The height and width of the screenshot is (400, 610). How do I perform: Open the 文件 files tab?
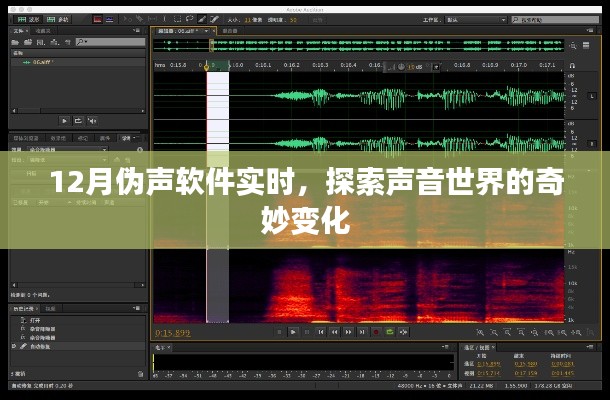coord(20,31)
